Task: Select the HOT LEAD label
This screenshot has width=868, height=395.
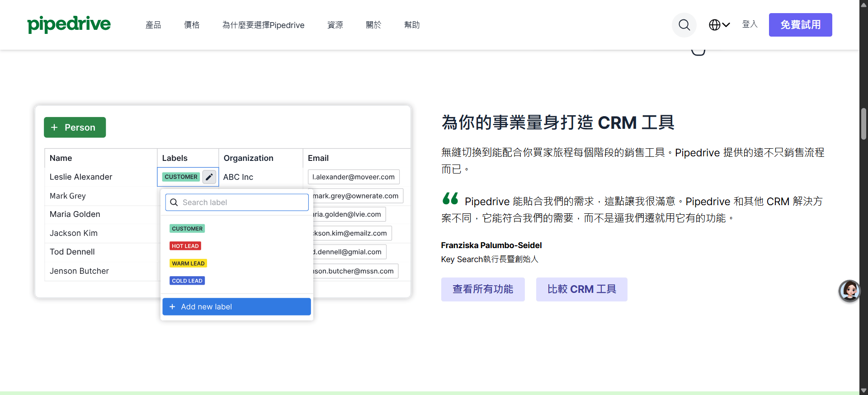Action: [x=185, y=246]
